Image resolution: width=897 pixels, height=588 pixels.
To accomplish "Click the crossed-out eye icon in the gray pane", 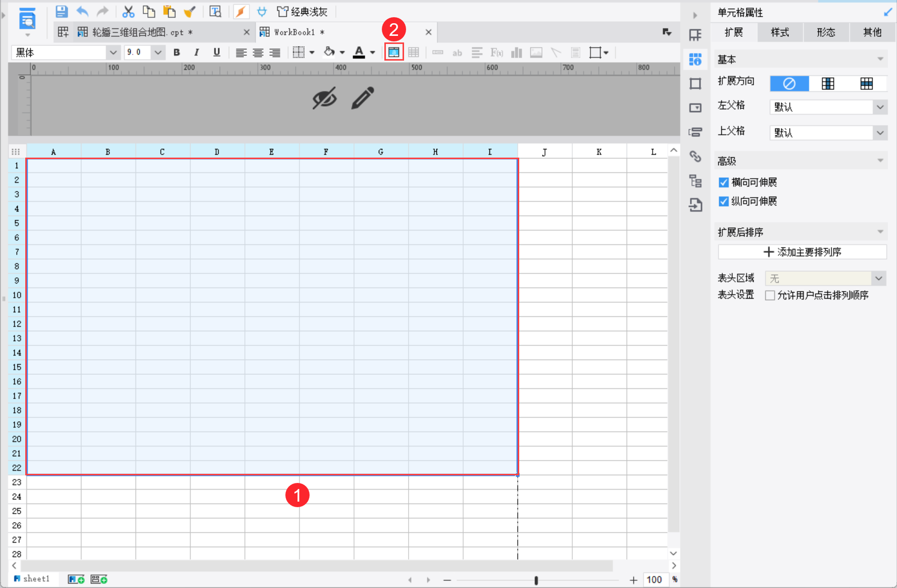I will coord(324,98).
